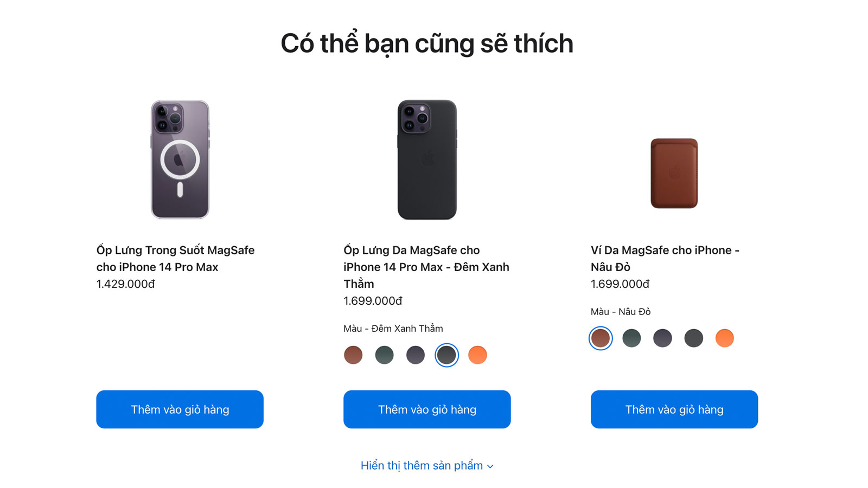Open the brown leather wallet product image
The width and height of the screenshot is (868, 488).
coord(674,173)
